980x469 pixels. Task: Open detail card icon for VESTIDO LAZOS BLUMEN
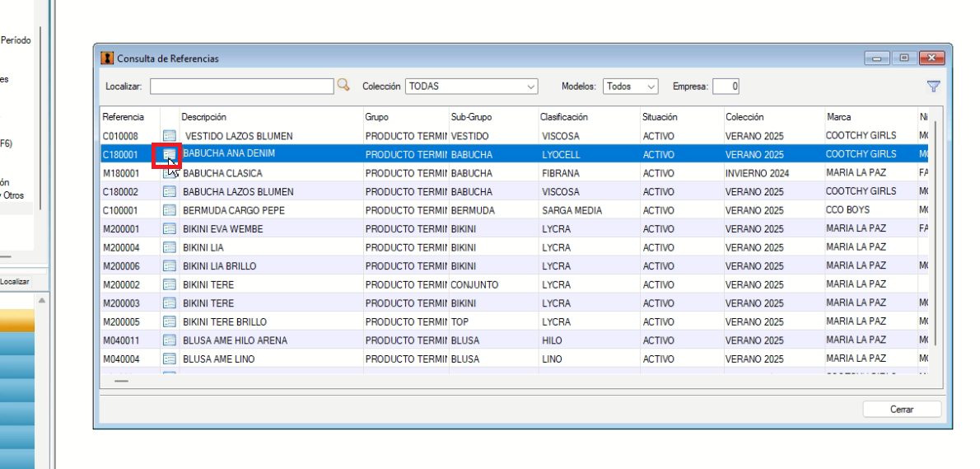coord(170,136)
